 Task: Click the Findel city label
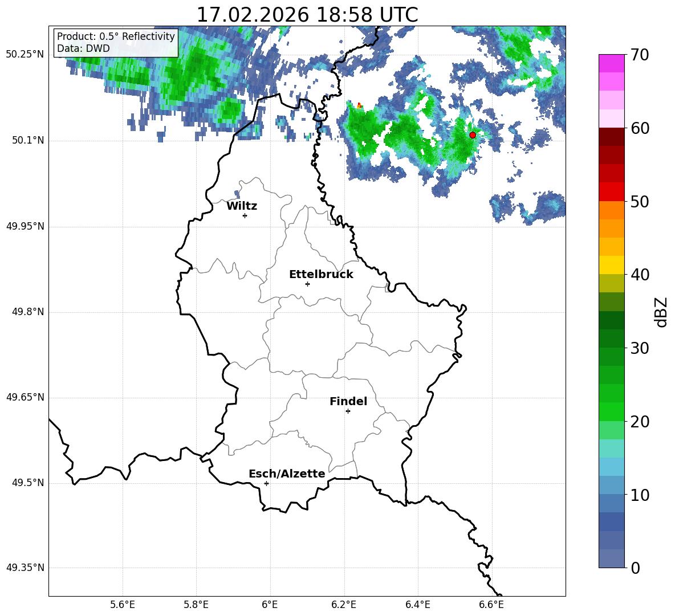pos(348,401)
